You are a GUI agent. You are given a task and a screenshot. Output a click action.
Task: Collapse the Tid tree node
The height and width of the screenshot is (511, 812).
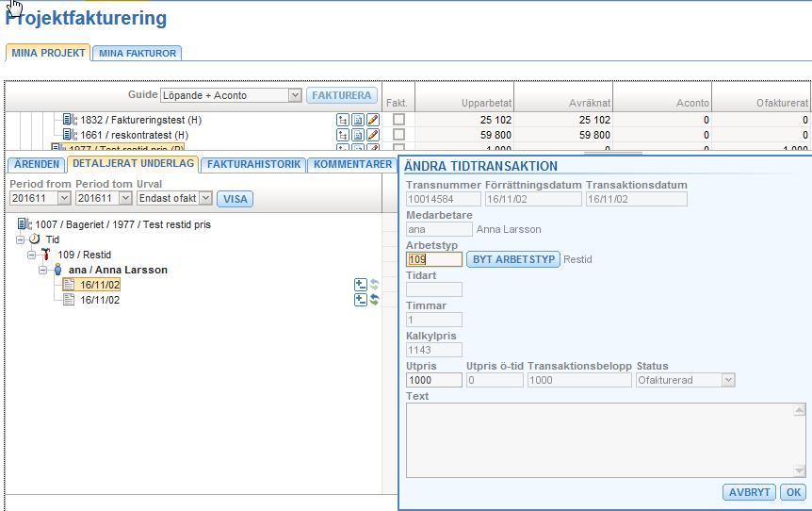click(20, 239)
